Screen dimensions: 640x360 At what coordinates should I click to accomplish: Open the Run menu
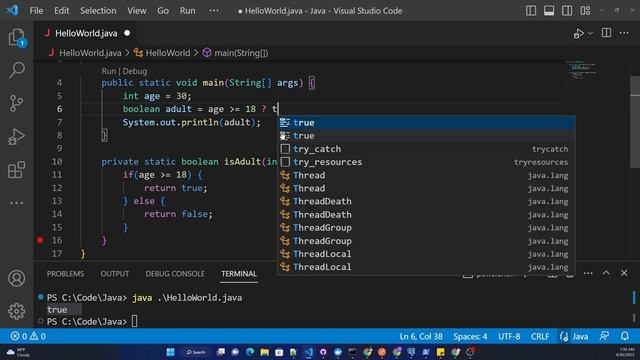point(187,11)
